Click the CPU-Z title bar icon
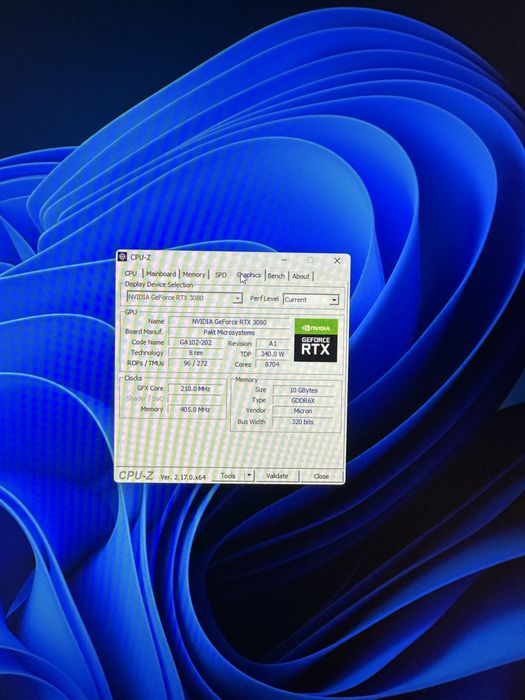 (x=122, y=257)
